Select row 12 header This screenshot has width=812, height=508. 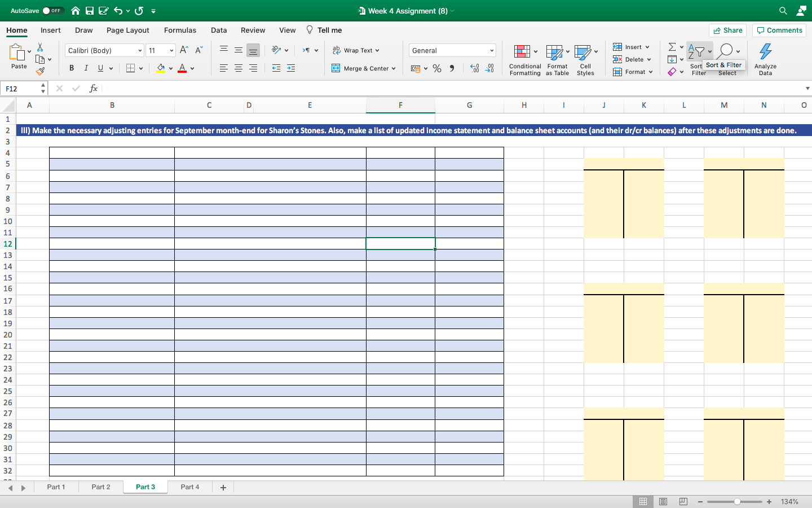(x=8, y=244)
